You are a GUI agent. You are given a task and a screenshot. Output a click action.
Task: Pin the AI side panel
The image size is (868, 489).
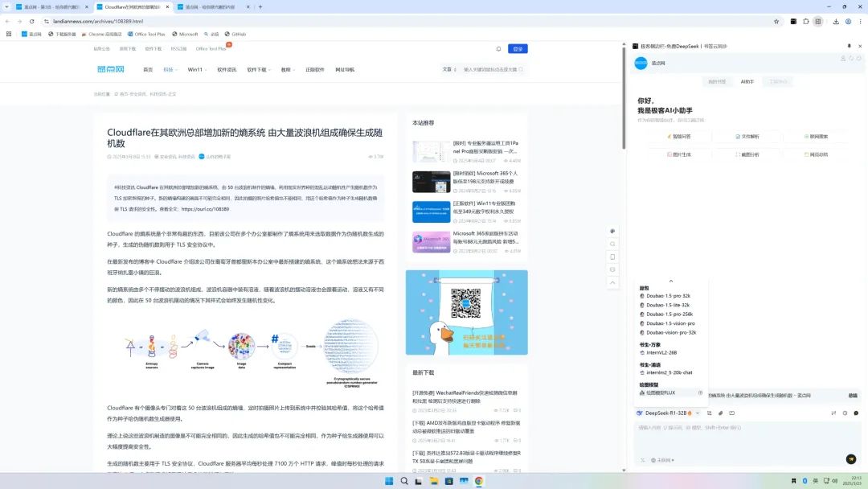tap(850, 46)
